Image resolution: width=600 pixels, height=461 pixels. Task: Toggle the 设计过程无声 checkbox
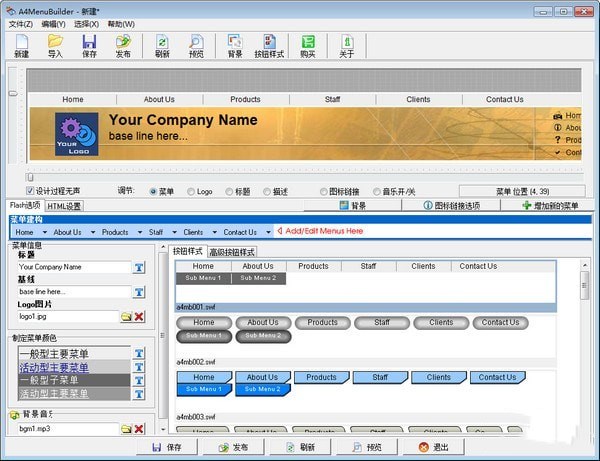coord(31,191)
